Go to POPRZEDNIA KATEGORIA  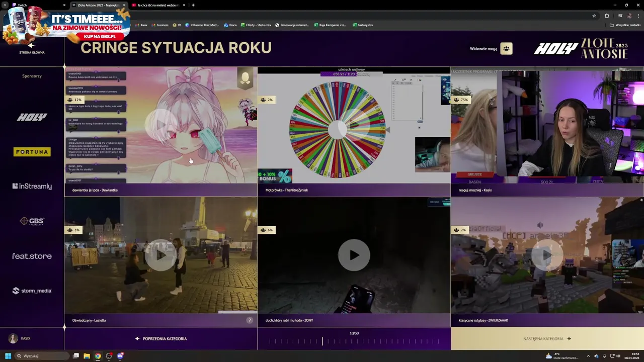coord(161,339)
